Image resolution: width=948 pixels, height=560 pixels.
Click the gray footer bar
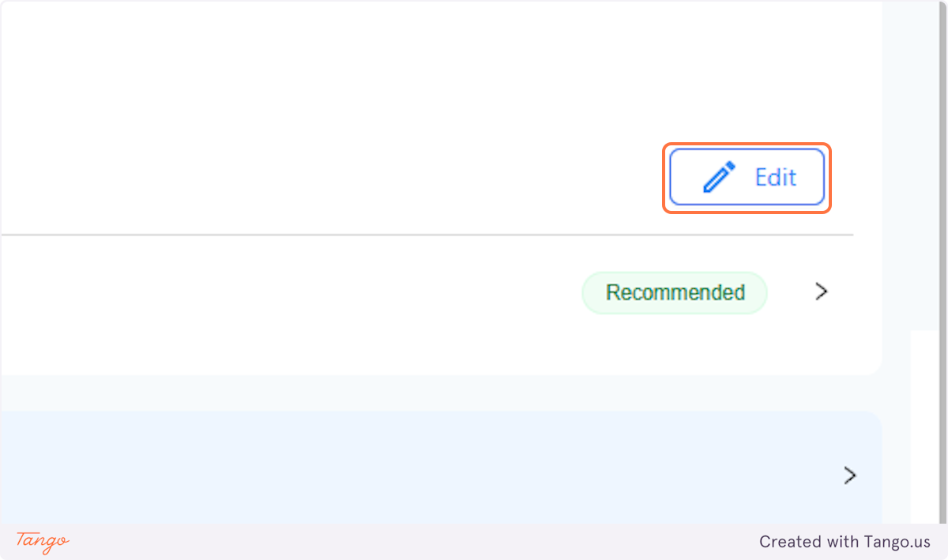point(474,542)
